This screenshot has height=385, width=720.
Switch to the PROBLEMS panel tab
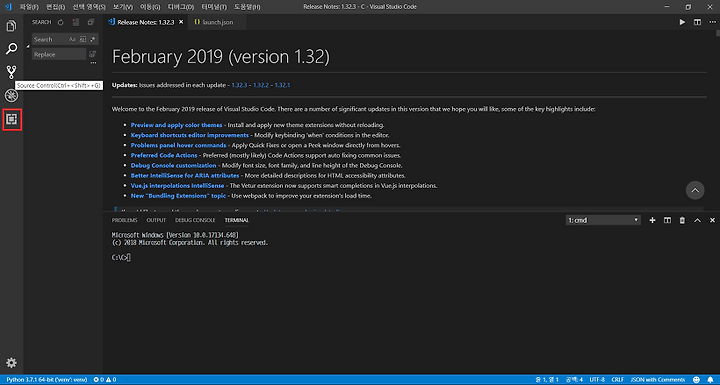coord(124,220)
